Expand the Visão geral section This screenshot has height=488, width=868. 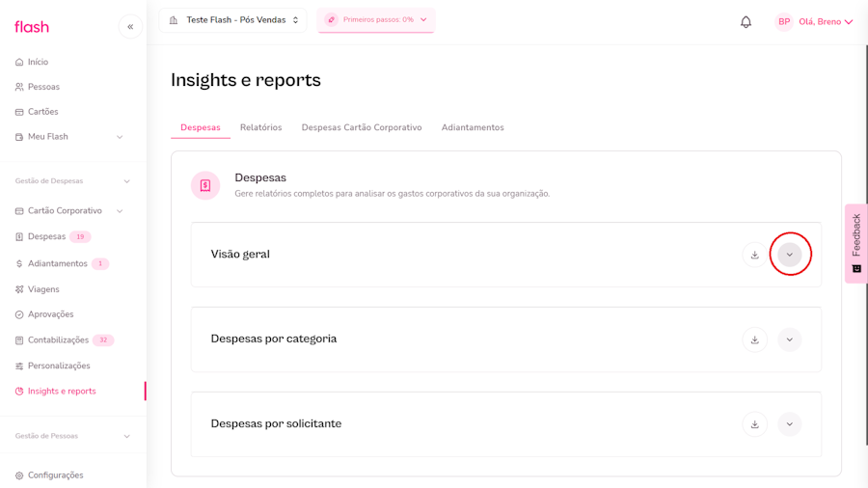click(789, 255)
